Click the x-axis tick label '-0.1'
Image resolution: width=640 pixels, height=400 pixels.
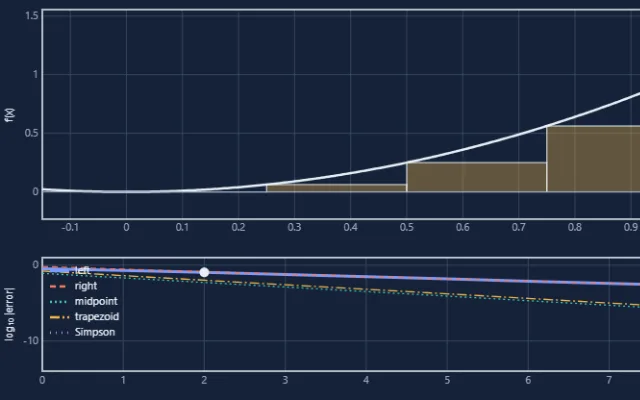[70, 227]
